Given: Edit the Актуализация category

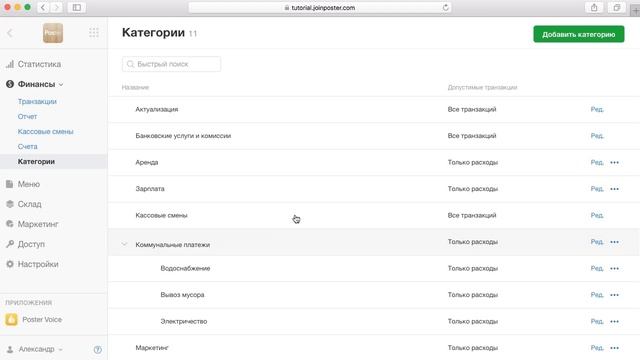Looking at the screenshot, I should 597,109.
